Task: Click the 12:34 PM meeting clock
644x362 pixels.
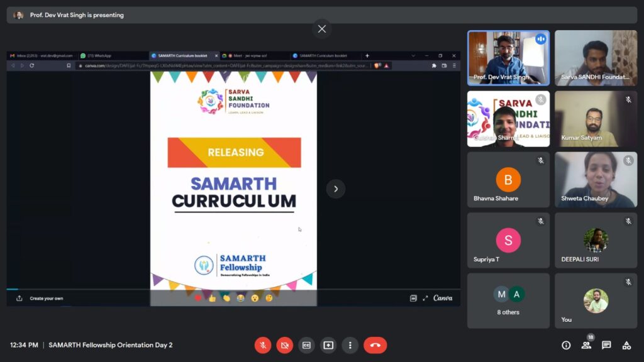Action: 25,345
